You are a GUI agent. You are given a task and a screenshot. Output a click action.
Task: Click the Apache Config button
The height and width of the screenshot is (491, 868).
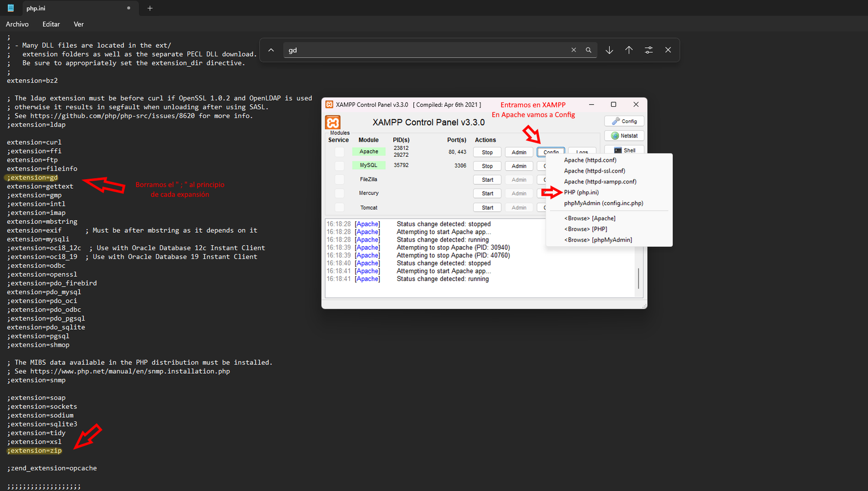tap(551, 152)
